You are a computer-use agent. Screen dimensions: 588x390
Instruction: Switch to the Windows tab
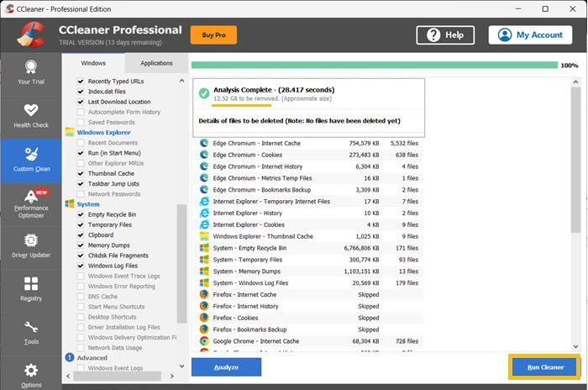coord(93,63)
